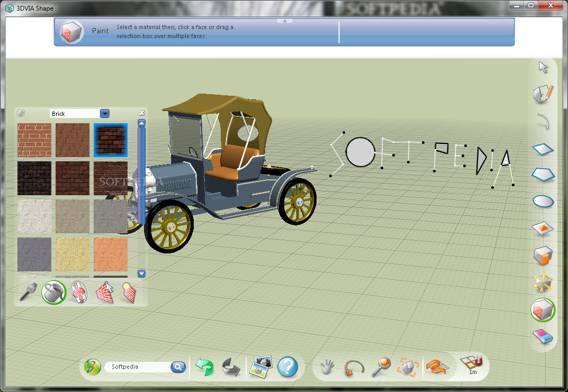Select the arc drawing tool
568x392 pixels.
(x=543, y=121)
